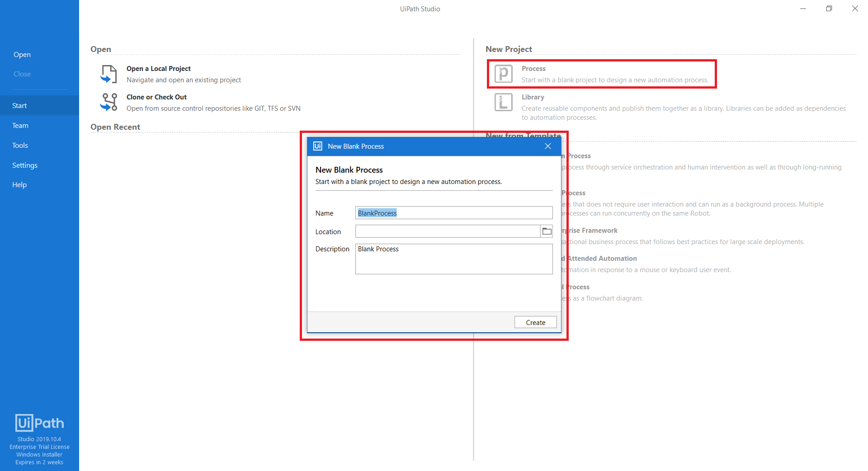Viewport: 868px width, 471px height.
Task: Click the 'Windows Installer' text in sidebar
Action: tap(39, 455)
